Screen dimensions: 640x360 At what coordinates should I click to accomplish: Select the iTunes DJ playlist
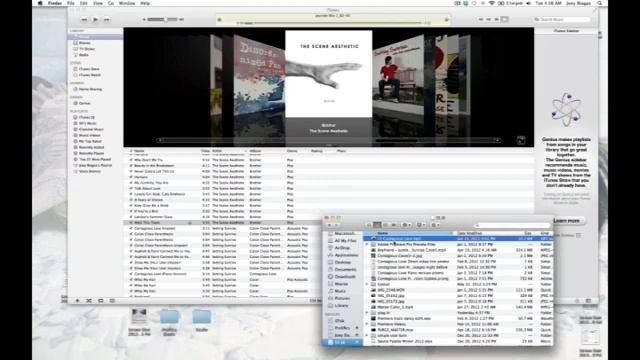point(87,117)
